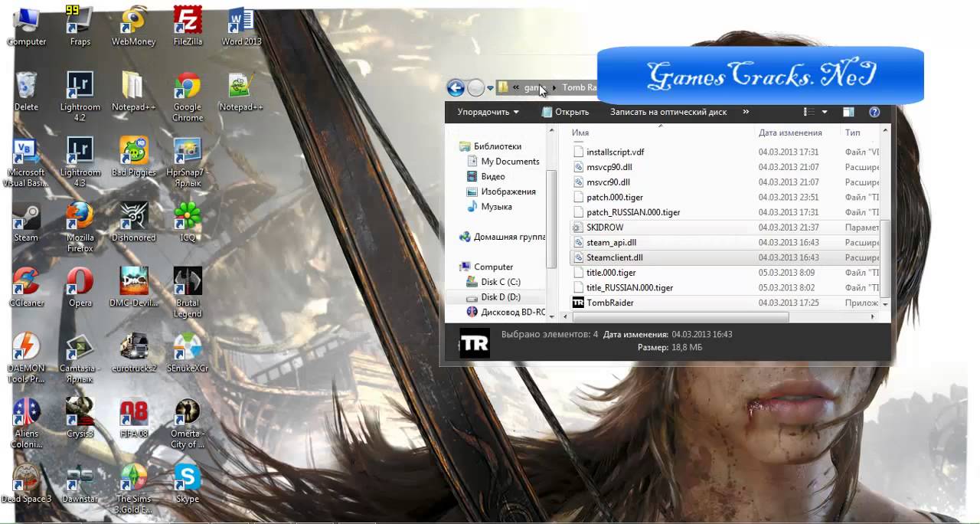Launch Word 2013 shortcut
Image resolution: width=980 pixels, height=524 pixels.
click(241, 26)
